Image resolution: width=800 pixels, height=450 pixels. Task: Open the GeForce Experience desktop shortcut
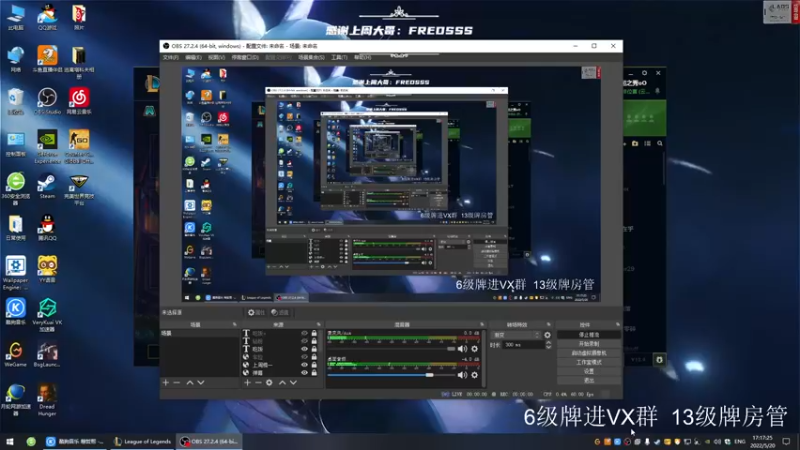click(47, 146)
